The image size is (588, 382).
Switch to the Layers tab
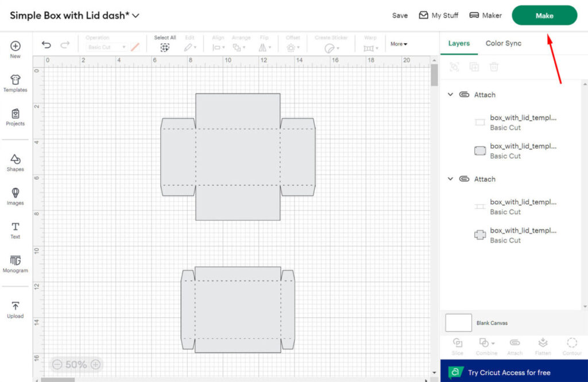459,43
